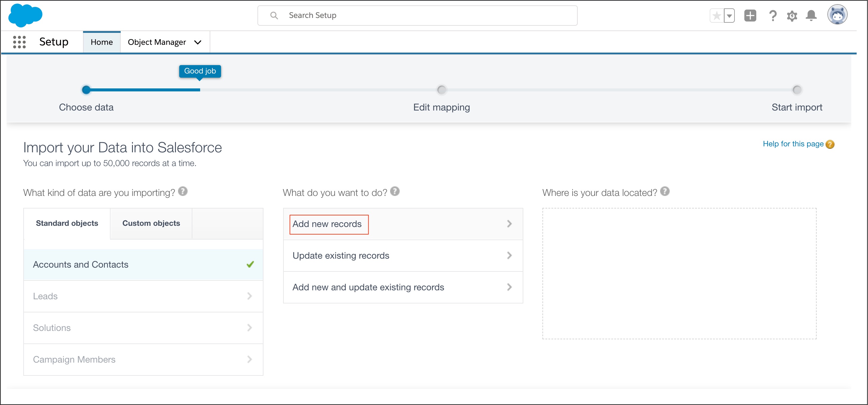The height and width of the screenshot is (405, 868).
Task: Click the Salesforce cloud logo
Action: point(25,15)
